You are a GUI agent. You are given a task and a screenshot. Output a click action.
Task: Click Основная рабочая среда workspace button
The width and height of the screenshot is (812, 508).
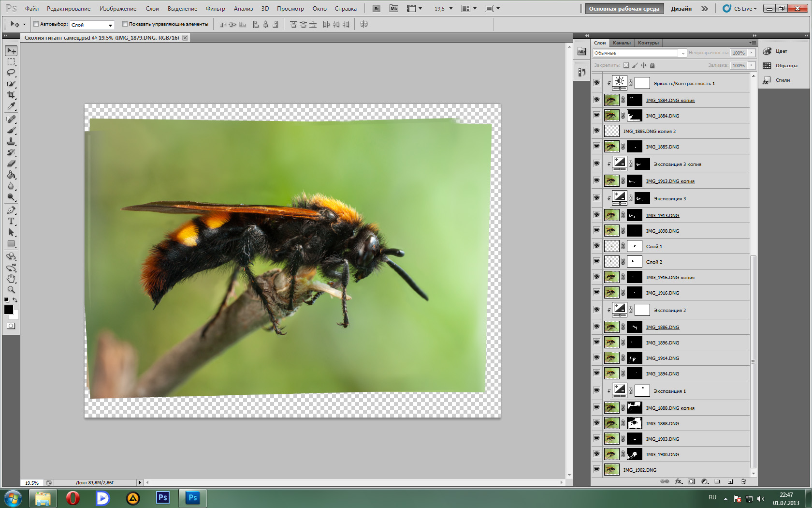623,9
